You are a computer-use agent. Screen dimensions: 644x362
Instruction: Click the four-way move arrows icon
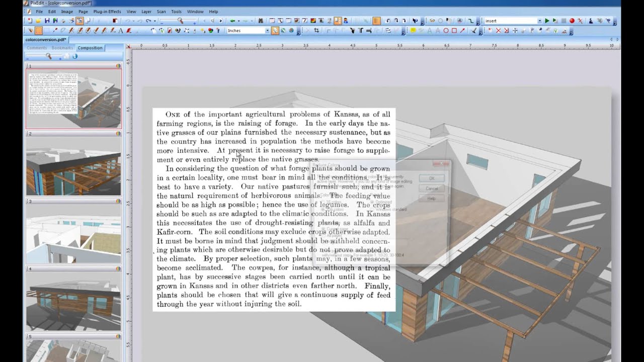point(515,31)
